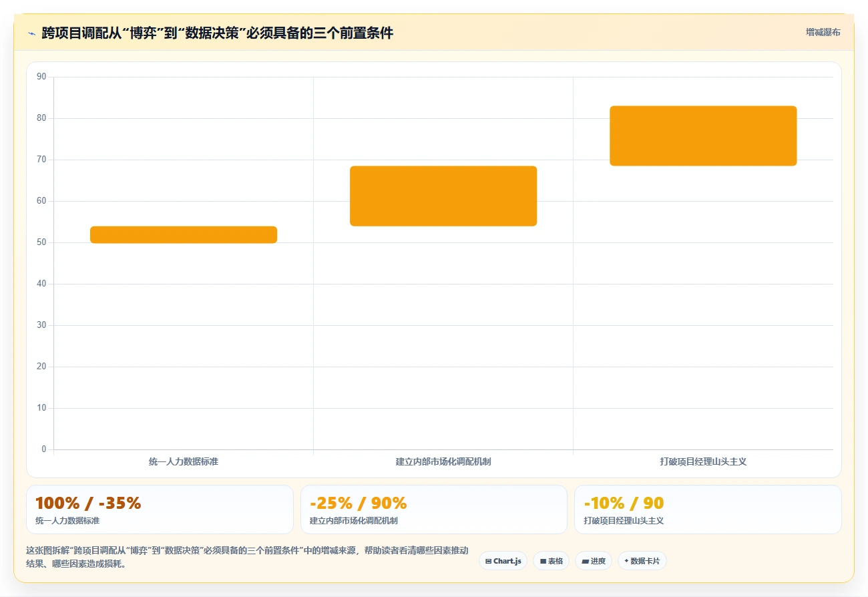Click the y-axis tick label 90
The width and height of the screenshot is (868, 597).
(41, 77)
